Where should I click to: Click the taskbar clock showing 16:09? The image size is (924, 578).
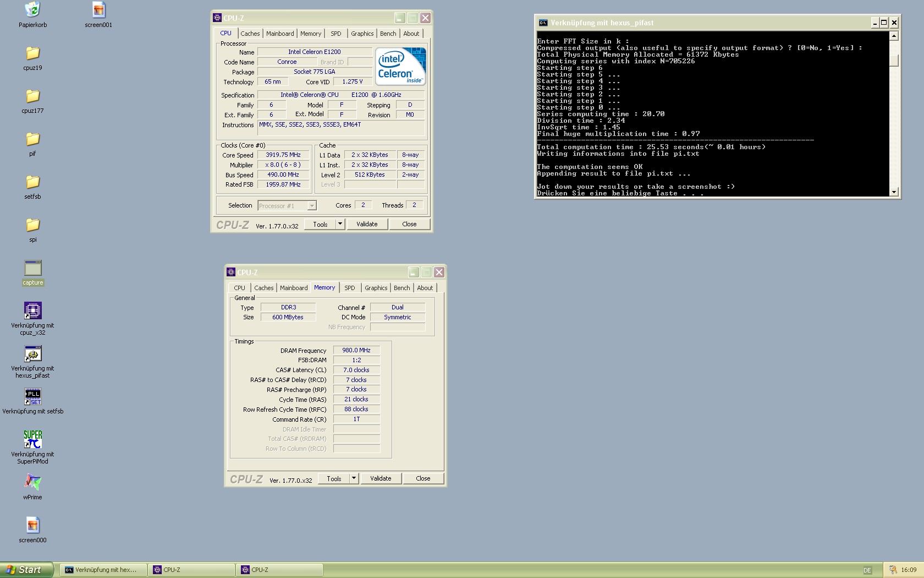tap(909, 570)
